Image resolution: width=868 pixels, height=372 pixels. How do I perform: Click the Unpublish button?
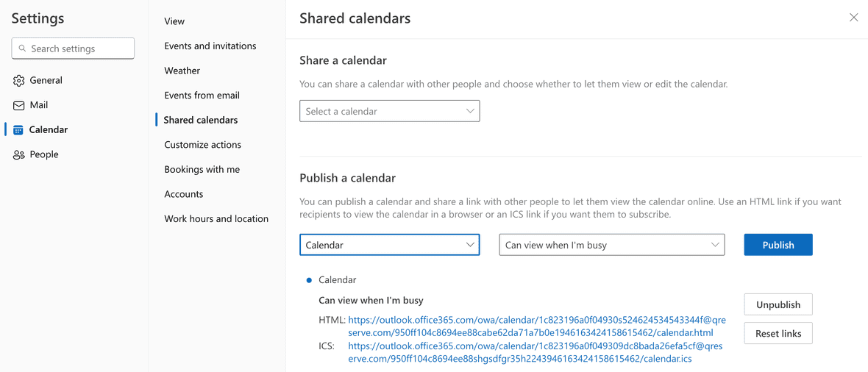(778, 304)
